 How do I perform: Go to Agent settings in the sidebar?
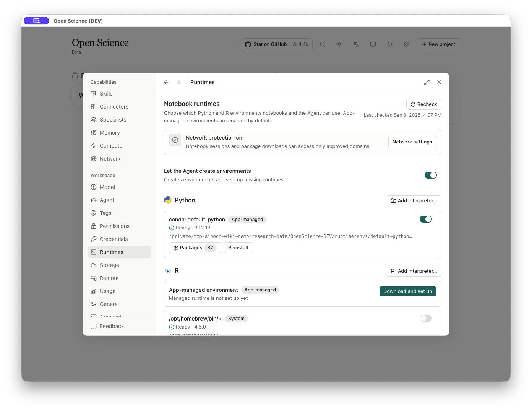click(119, 200)
